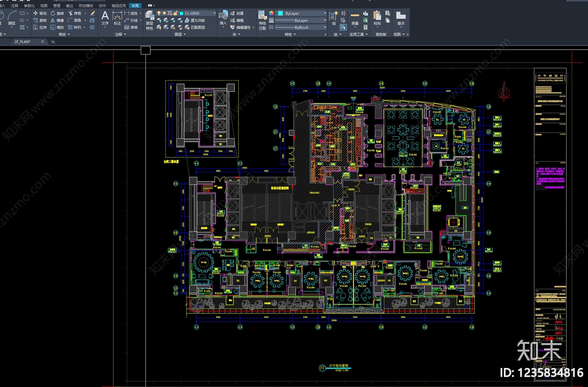
Task: Select the Dimension (标注) tool
Action: [117, 18]
